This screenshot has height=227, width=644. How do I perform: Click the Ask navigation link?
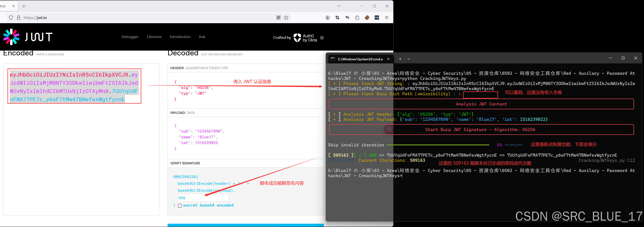coord(202,37)
